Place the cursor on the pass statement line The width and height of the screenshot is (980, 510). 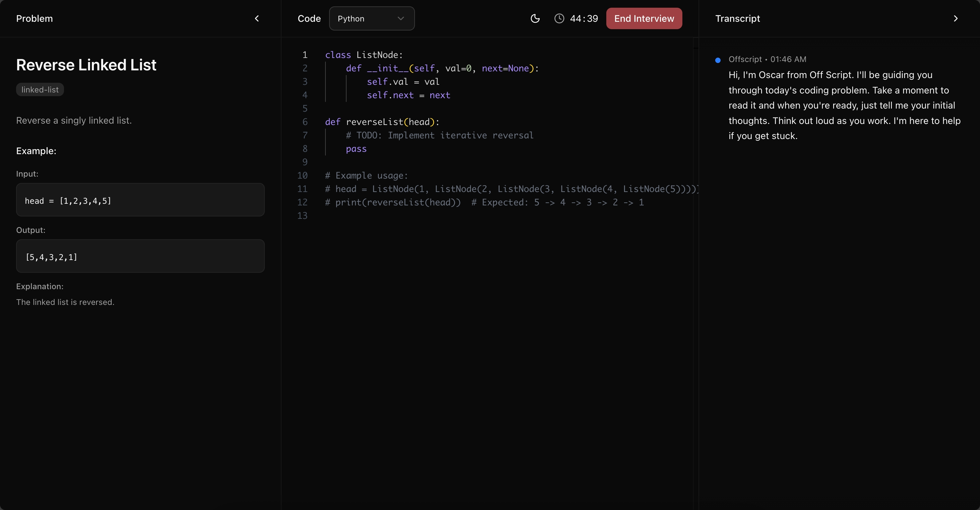[x=356, y=149]
